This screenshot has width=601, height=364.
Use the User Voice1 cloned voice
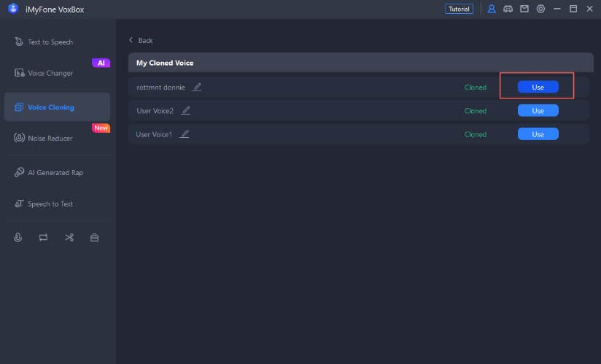click(538, 134)
